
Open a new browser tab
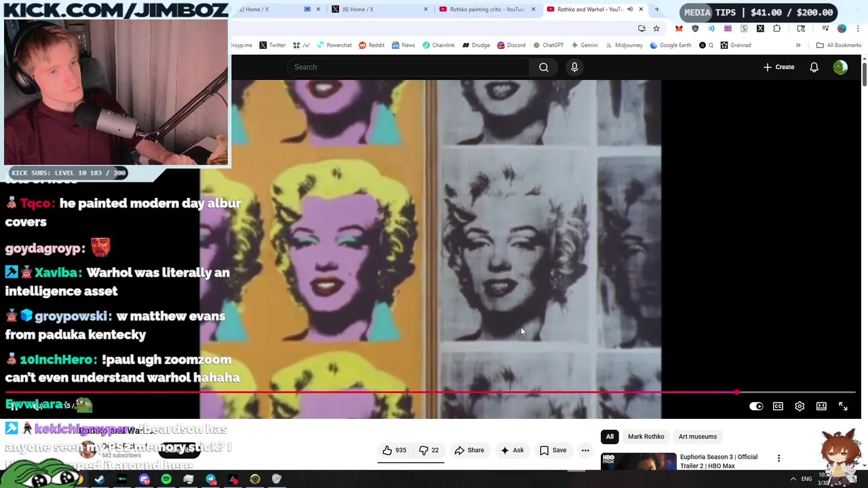656,9
